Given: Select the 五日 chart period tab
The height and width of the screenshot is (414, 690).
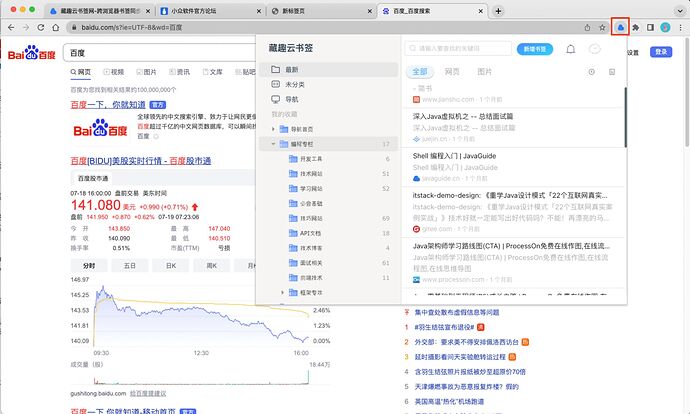Looking at the screenshot, I should point(129,266).
